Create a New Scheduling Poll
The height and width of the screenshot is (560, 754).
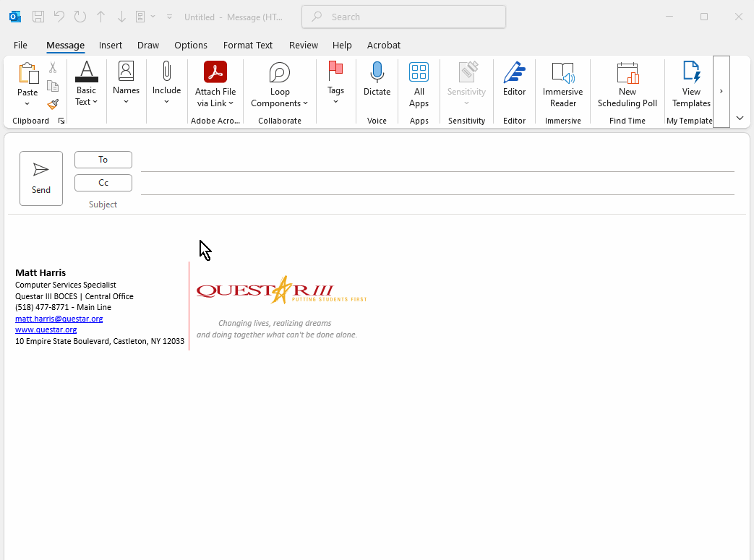pos(627,72)
